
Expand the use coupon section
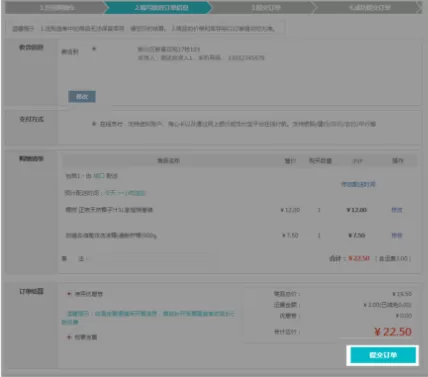85,294
